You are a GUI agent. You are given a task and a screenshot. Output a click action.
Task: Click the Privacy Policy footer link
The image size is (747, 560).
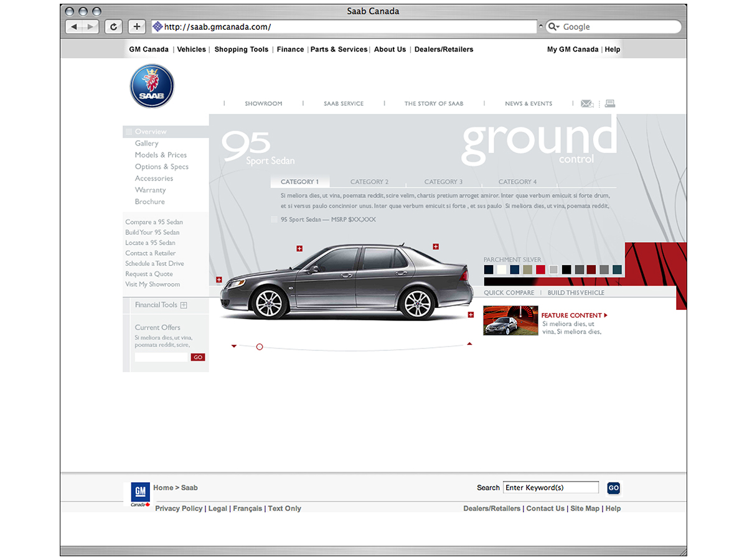coord(179,509)
